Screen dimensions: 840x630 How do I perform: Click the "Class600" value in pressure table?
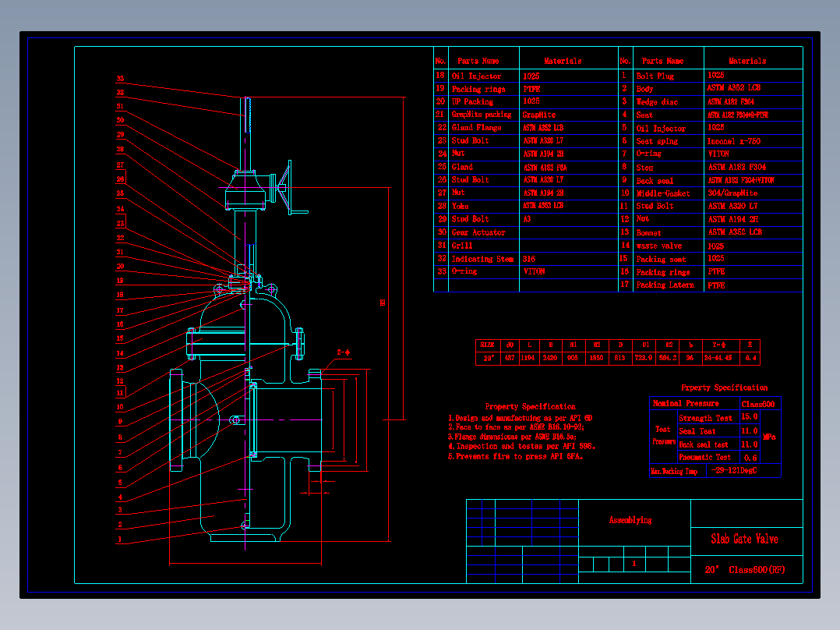758,404
